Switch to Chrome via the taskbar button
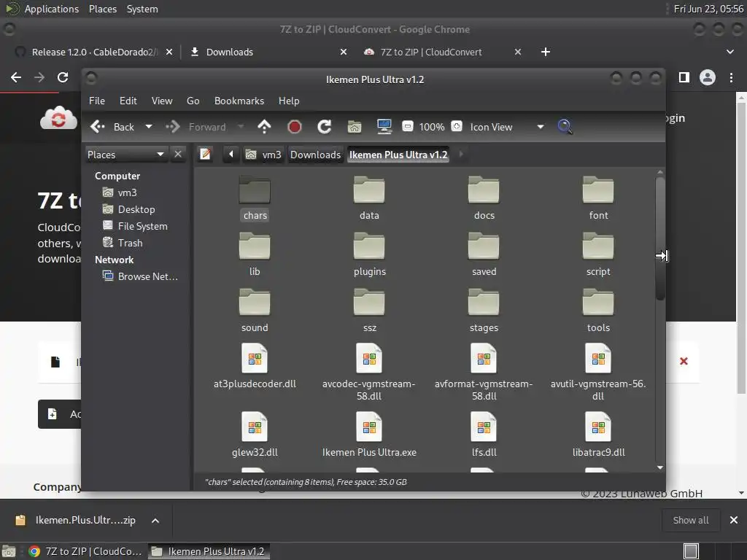747x560 pixels. (x=86, y=551)
